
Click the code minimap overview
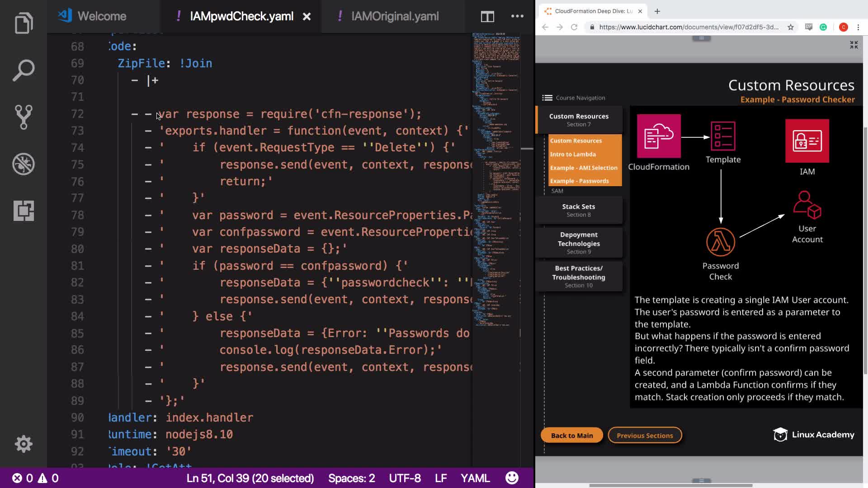pyautogui.click(x=496, y=181)
